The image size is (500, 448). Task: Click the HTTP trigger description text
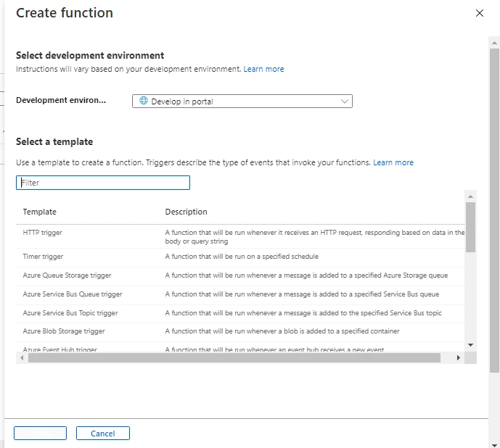click(315, 237)
